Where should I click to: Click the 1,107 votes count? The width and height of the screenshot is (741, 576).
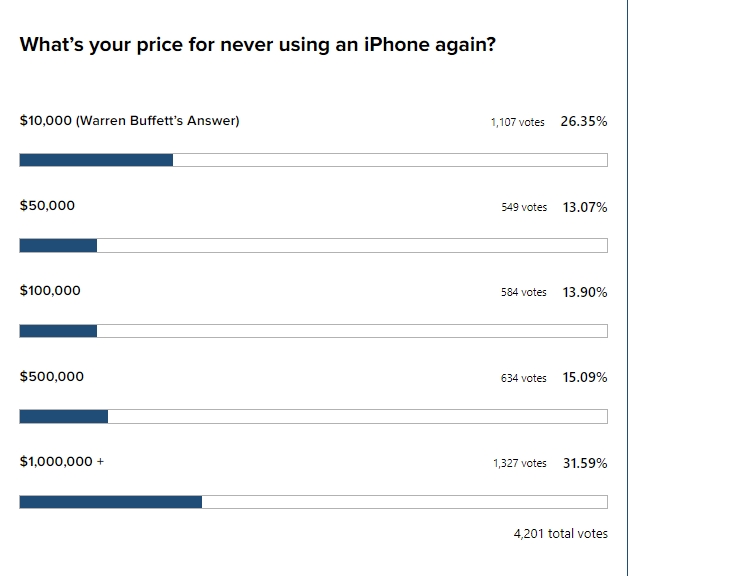pos(517,122)
